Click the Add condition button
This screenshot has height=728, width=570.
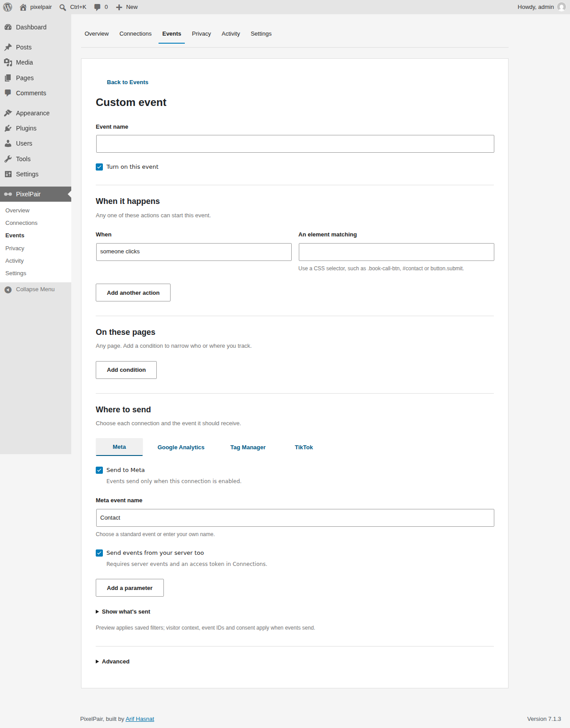tap(126, 370)
